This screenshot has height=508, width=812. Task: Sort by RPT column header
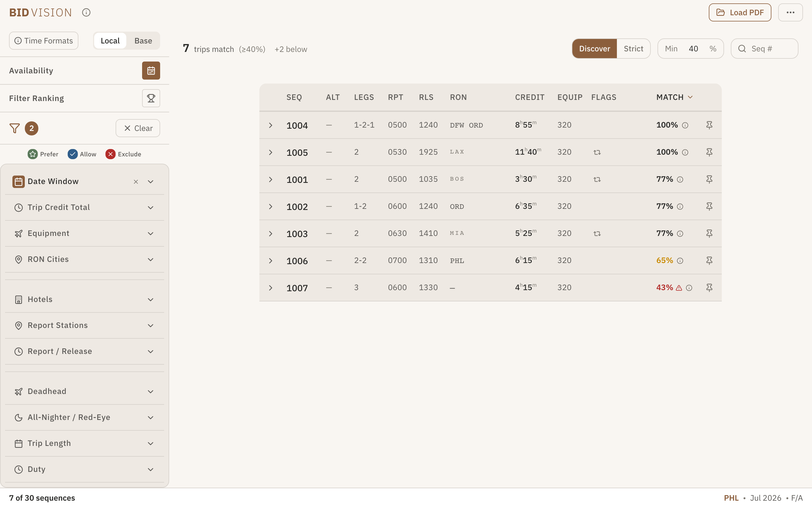coord(396,97)
